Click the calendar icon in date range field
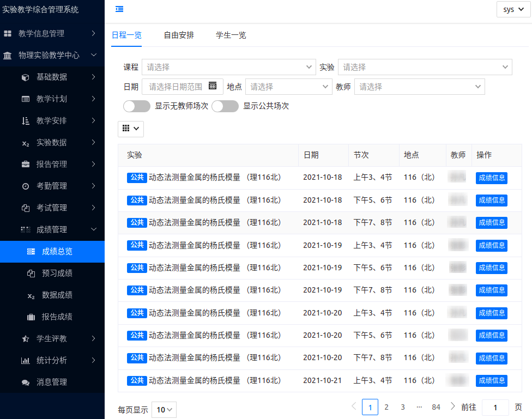 [213, 86]
